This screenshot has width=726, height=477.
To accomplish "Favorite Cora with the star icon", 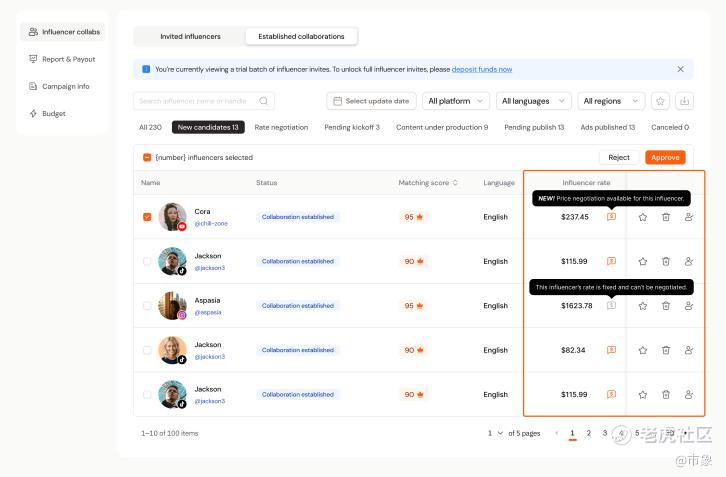I will [643, 217].
